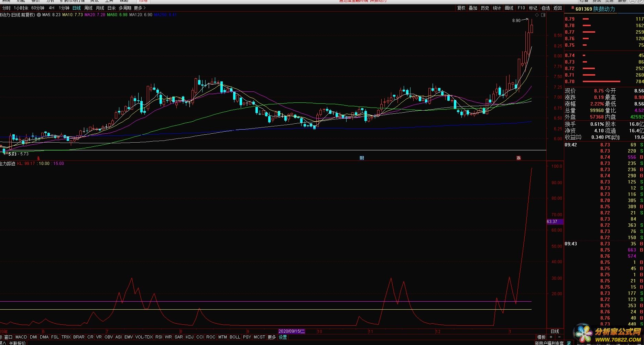Image resolution: width=644 pixels, height=345 pixels.
Task: Select the VR indicator
Action: click(x=99, y=337)
